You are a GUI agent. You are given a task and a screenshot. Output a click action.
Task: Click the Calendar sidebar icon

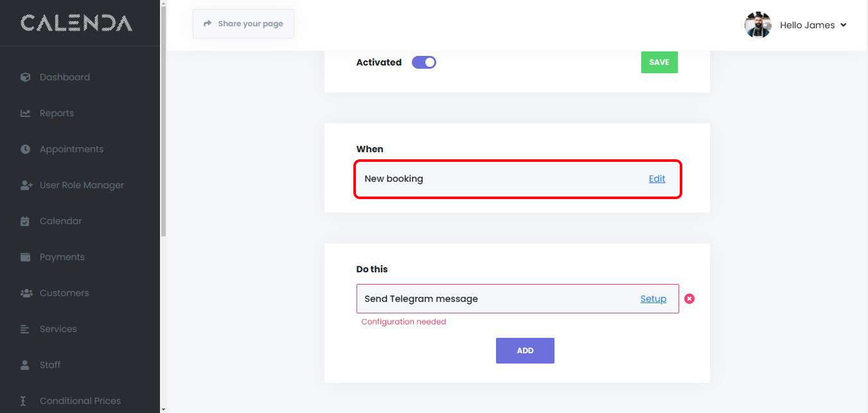pos(26,221)
